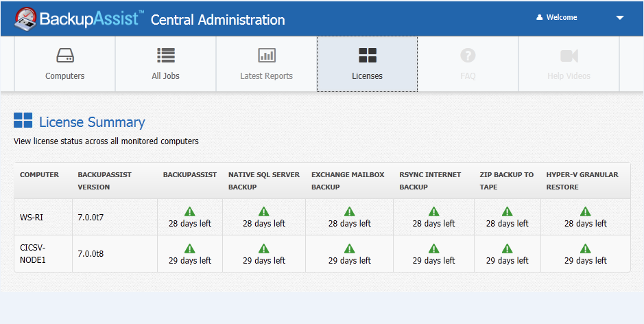This screenshot has height=324, width=644.
Task: Click the user icon beside Welcome
Action: click(x=539, y=17)
